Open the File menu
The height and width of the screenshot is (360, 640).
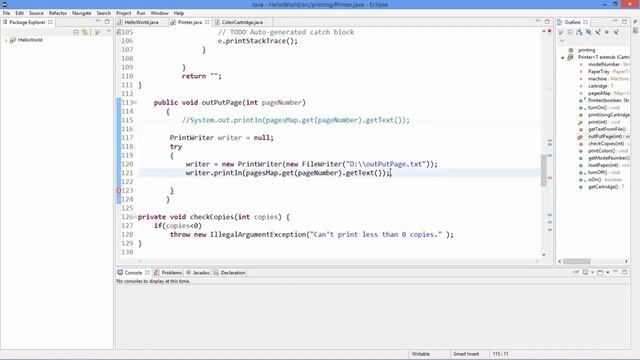6,13
